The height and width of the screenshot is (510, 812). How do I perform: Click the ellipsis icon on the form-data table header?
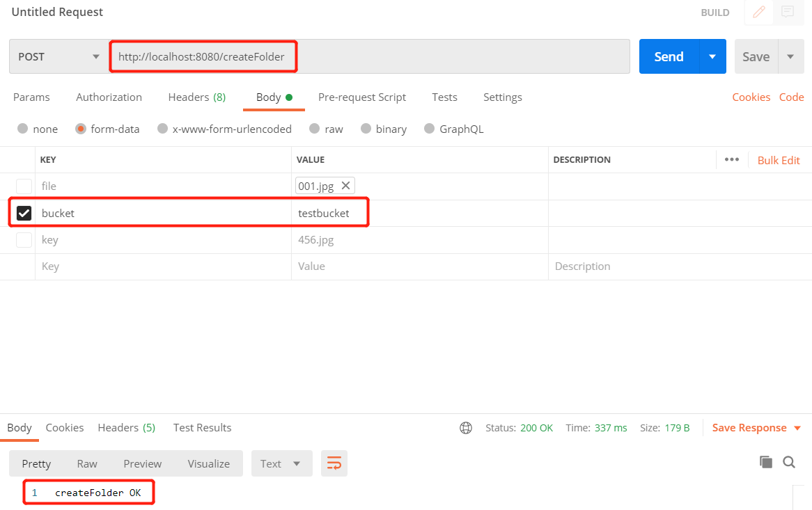coord(732,159)
